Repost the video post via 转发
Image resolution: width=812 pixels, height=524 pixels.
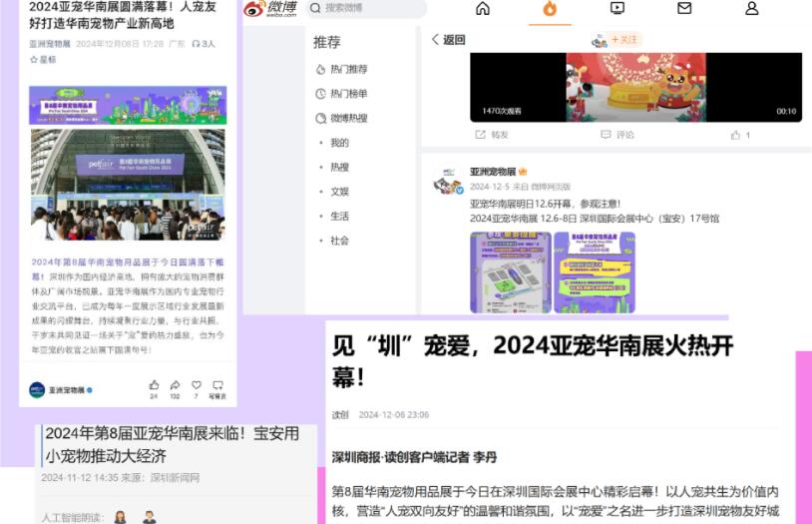pos(492,135)
